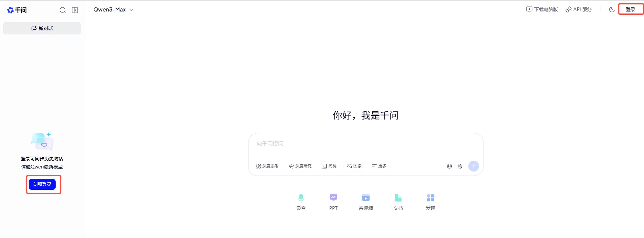
Task: Open the 文档 shortcut icon
Action: click(x=398, y=202)
